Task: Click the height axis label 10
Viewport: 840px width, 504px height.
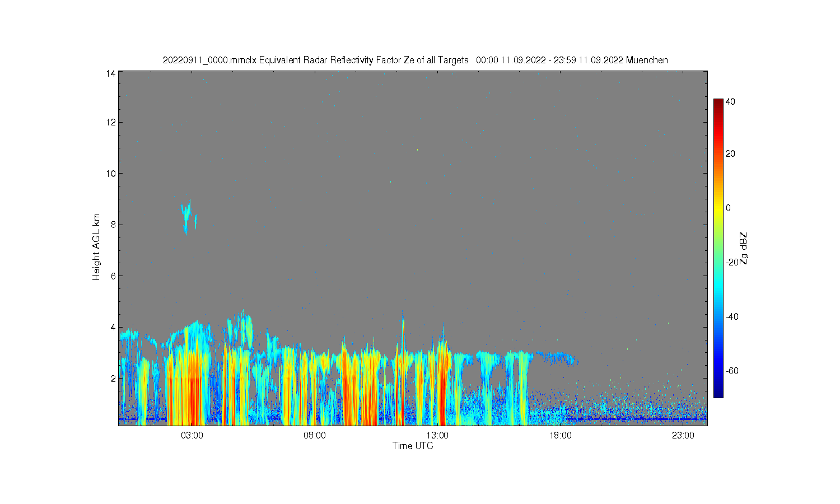Action: pos(111,174)
